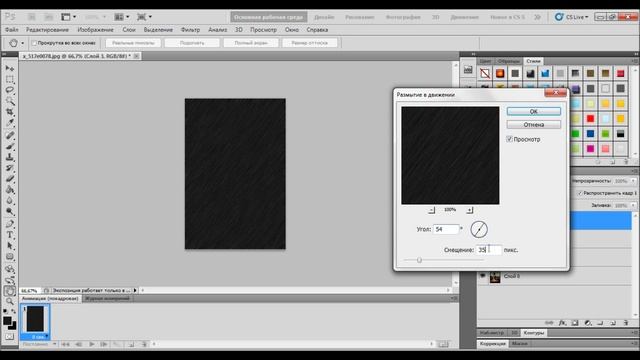Click the swap foreground and background colors icon
This screenshot has height=360, width=640.
click(x=13, y=311)
